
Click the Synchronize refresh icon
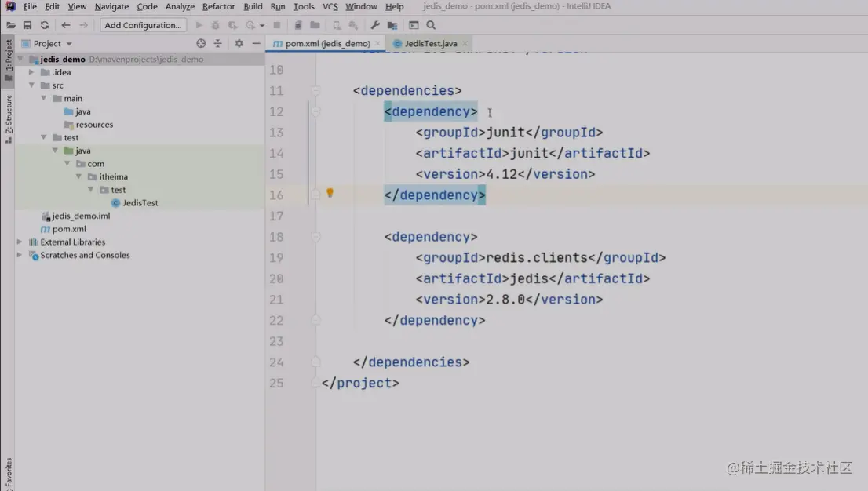[x=45, y=25]
